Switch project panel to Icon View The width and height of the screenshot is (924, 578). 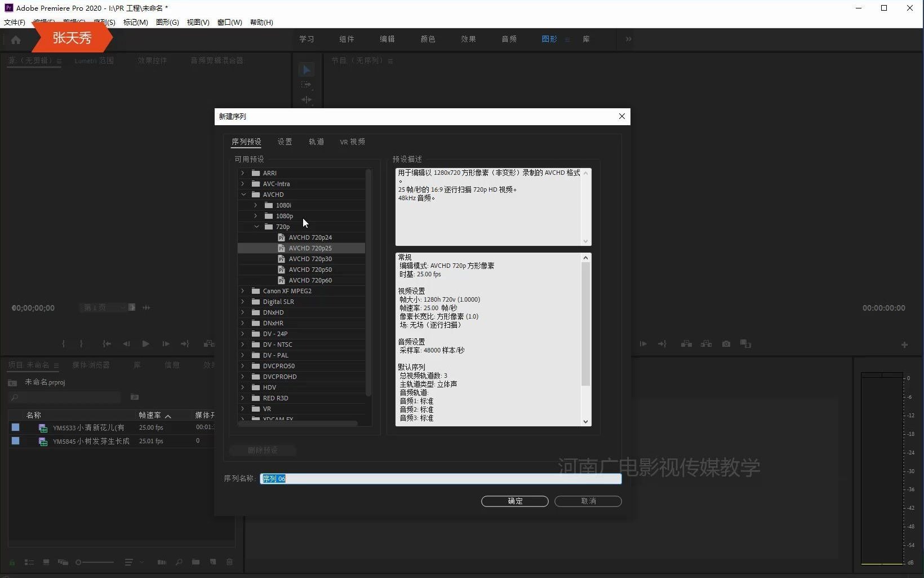[x=46, y=562]
